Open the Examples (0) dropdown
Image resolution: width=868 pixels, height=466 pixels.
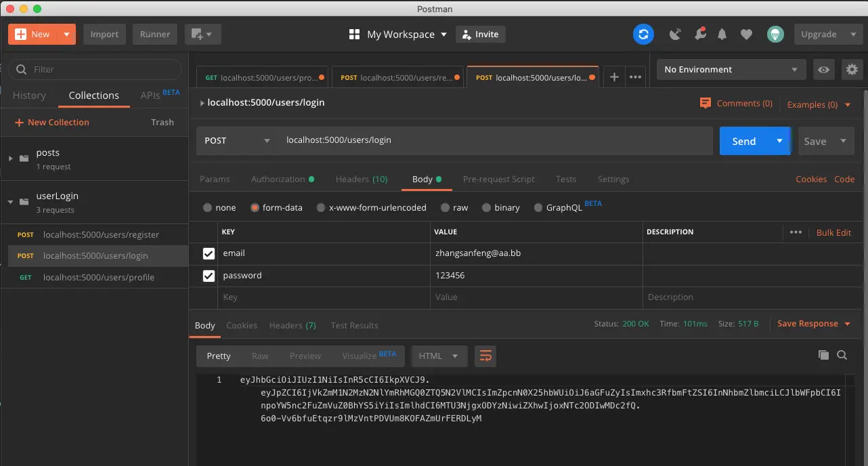coord(819,104)
